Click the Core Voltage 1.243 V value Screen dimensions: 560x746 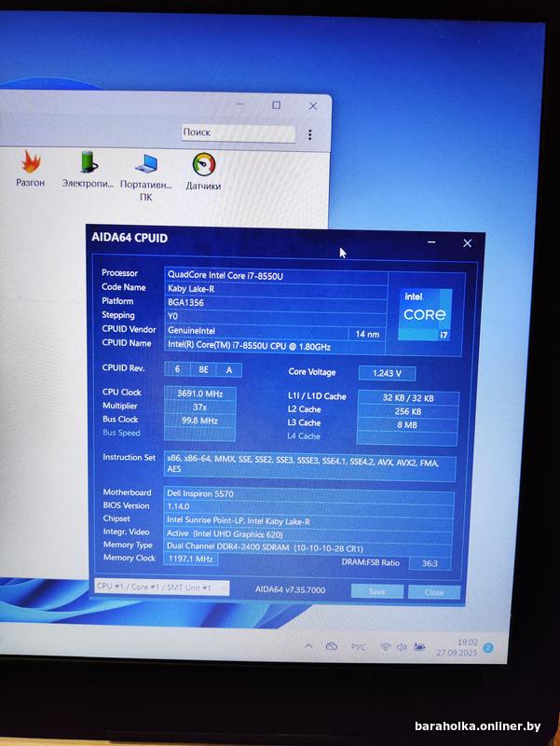click(387, 374)
